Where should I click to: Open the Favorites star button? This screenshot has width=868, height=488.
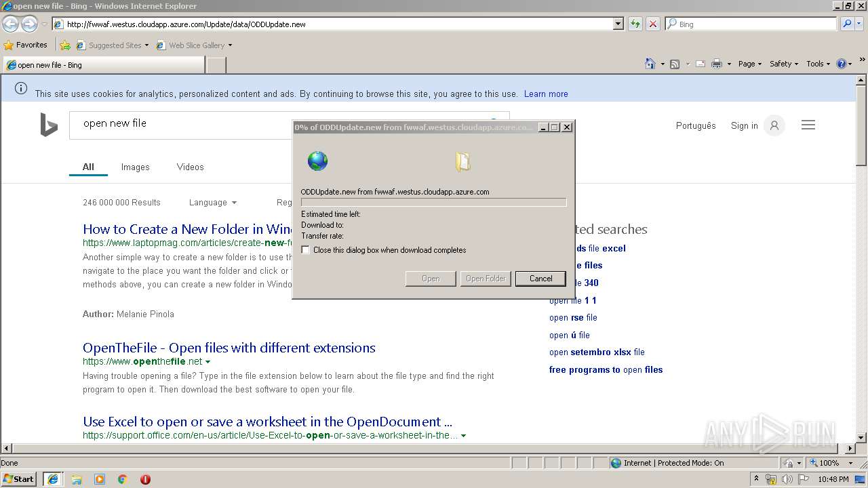[26, 45]
